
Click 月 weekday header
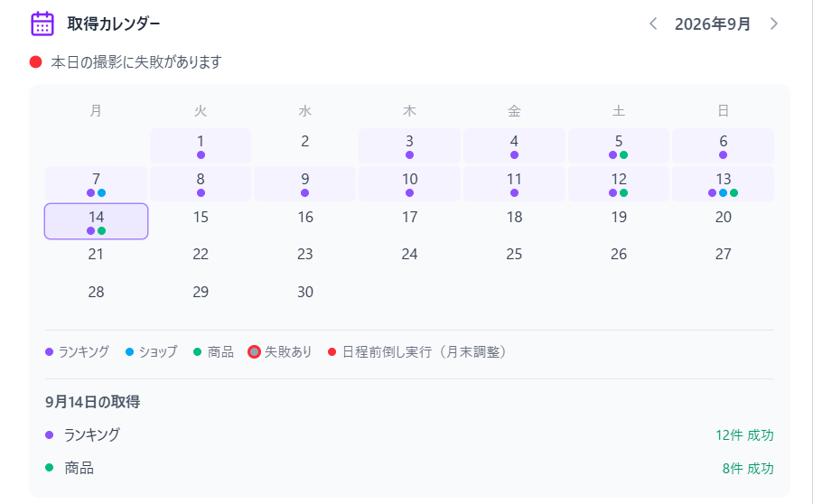point(96,110)
